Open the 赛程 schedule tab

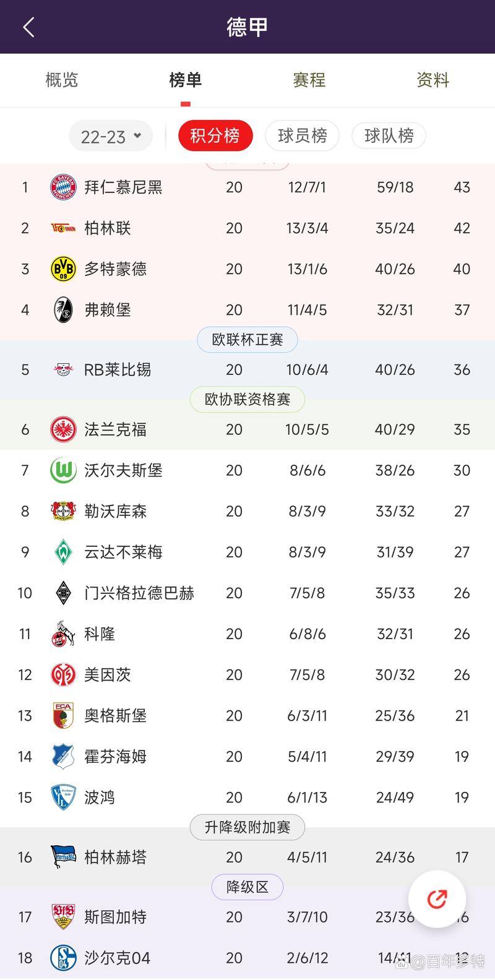pos(309,79)
